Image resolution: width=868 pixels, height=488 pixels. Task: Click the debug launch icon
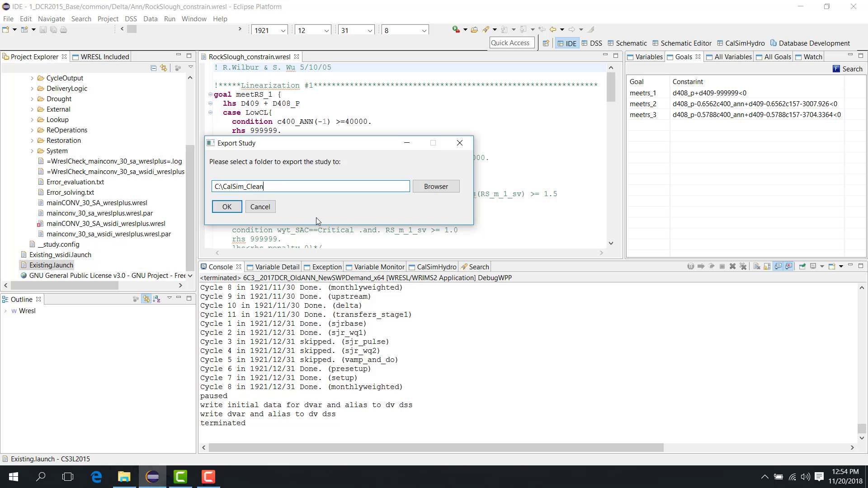click(456, 30)
